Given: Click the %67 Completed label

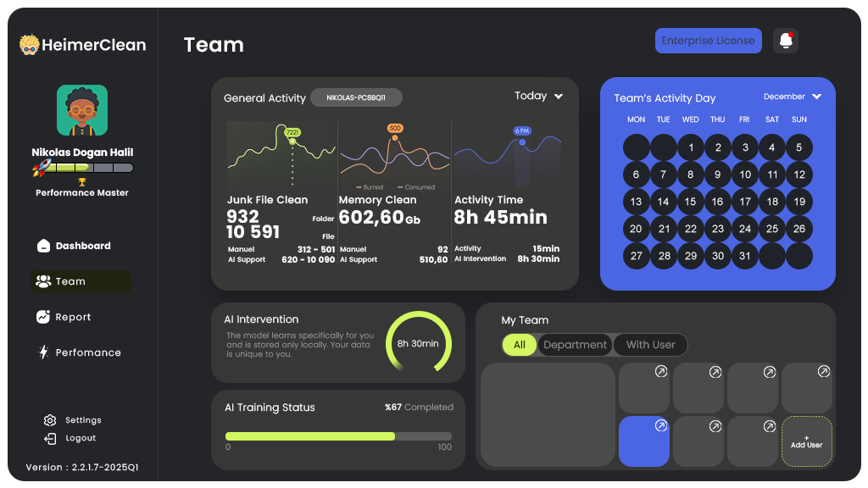Looking at the screenshot, I should (419, 408).
